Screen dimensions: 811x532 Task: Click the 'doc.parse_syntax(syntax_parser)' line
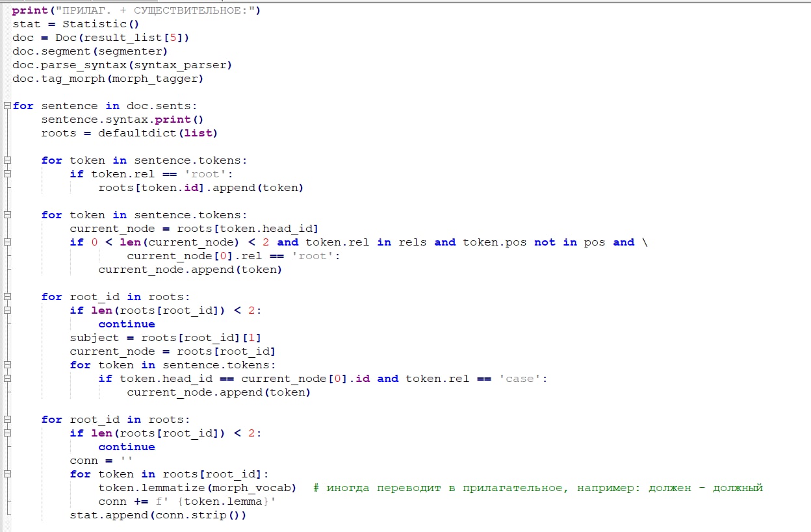pyautogui.click(x=122, y=65)
